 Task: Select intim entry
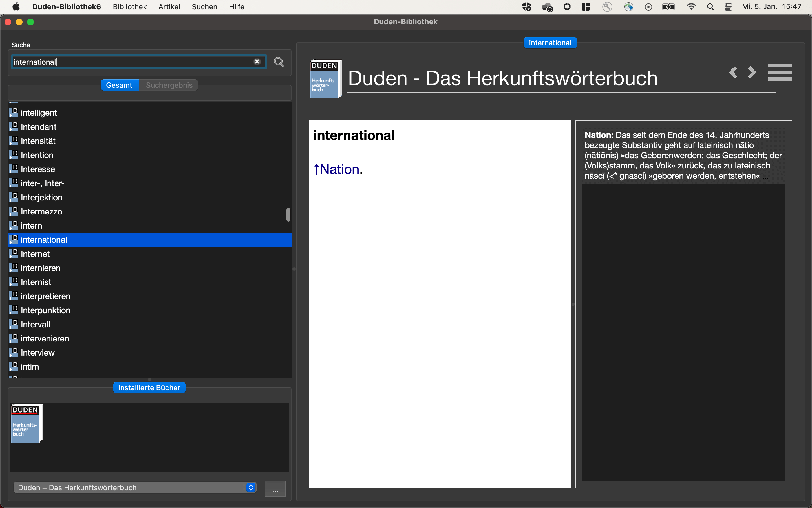[x=150, y=367]
